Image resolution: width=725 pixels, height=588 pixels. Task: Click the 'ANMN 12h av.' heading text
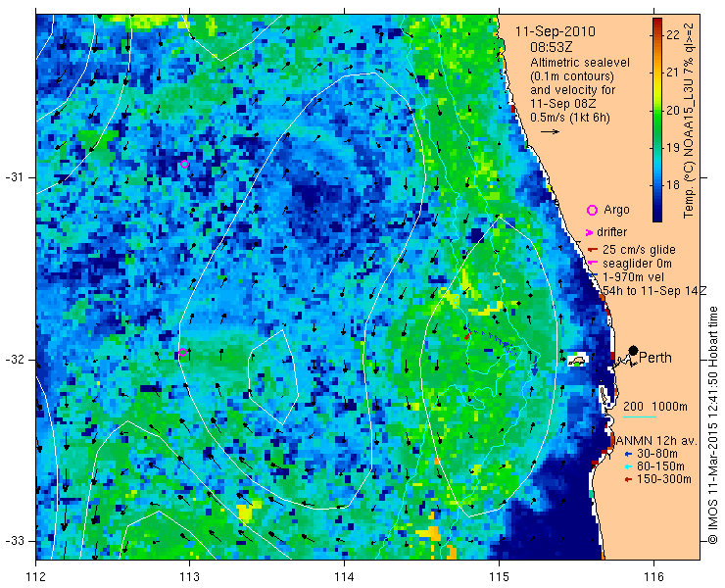[x=654, y=440]
